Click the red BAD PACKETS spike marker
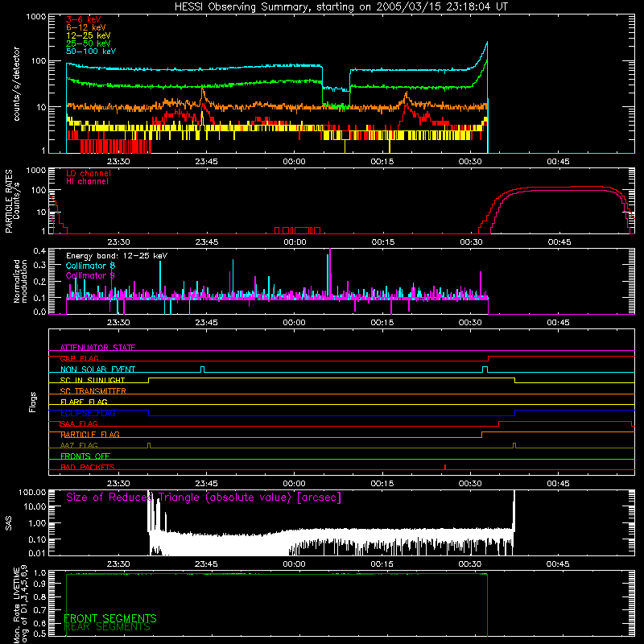 click(445, 467)
